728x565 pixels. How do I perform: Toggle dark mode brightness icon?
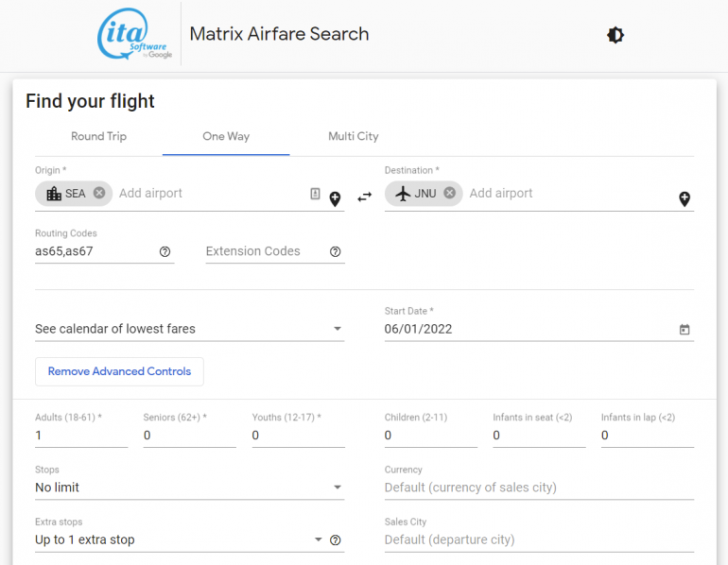point(615,35)
